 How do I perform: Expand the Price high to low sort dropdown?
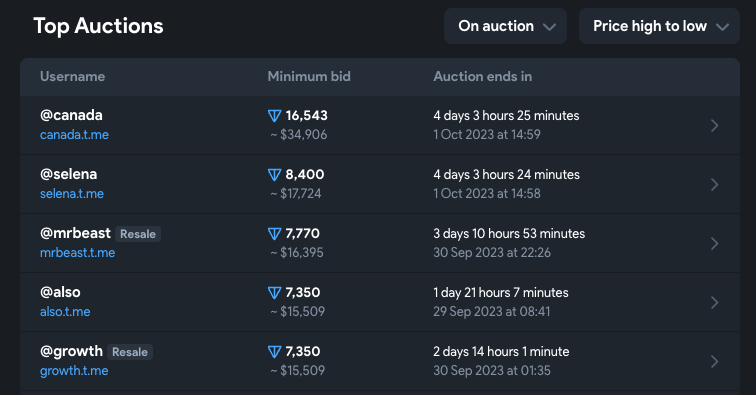(x=659, y=26)
